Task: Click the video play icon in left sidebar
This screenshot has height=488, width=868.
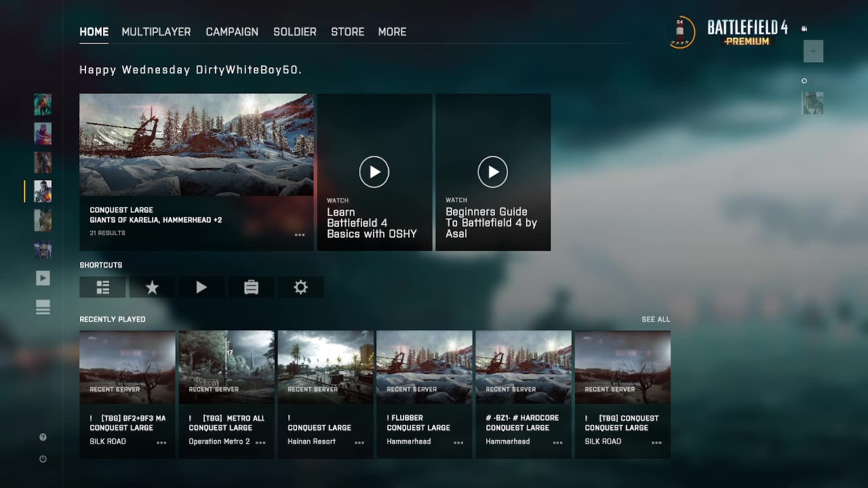Action: 43,278
